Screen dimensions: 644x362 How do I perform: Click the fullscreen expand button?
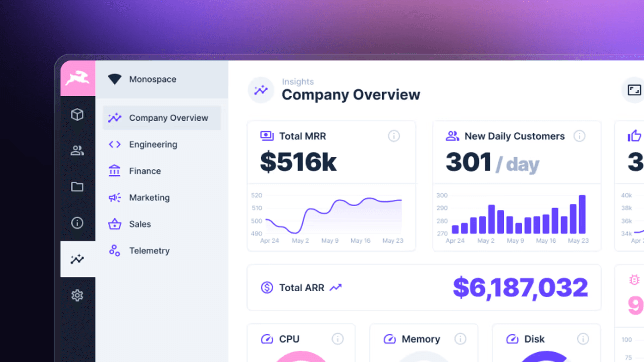tap(634, 90)
